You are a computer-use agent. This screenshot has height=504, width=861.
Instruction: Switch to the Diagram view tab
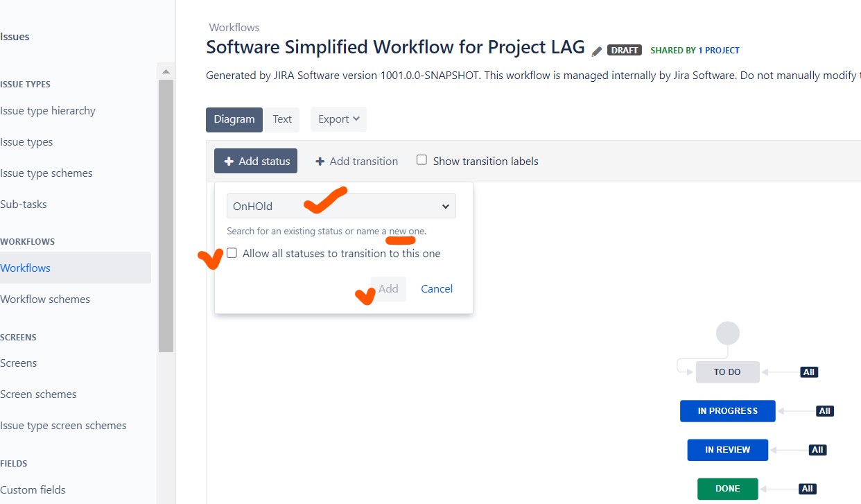tap(234, 119)
